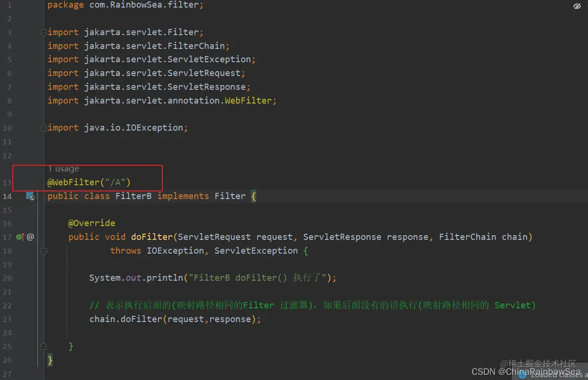Viewport: 588px width, 380px height.
Task: Click the ServletRequest request parameter
Action: pos(235,237)
